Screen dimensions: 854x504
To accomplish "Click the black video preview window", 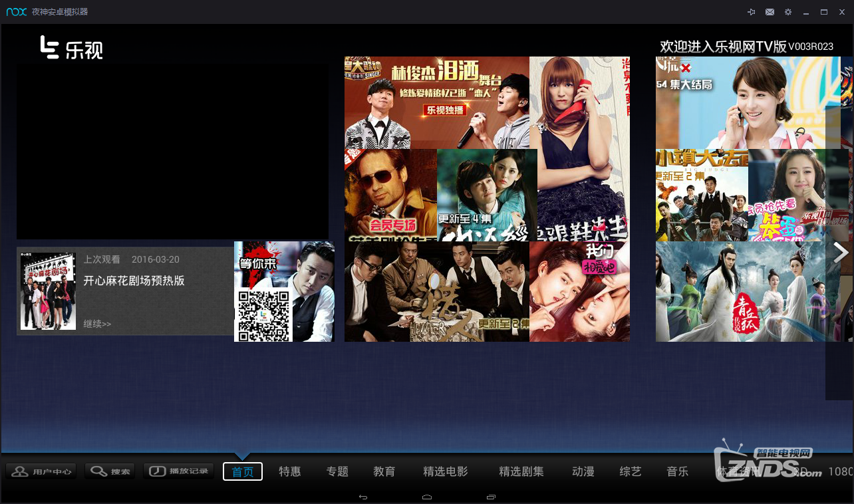I will [172, 151].
